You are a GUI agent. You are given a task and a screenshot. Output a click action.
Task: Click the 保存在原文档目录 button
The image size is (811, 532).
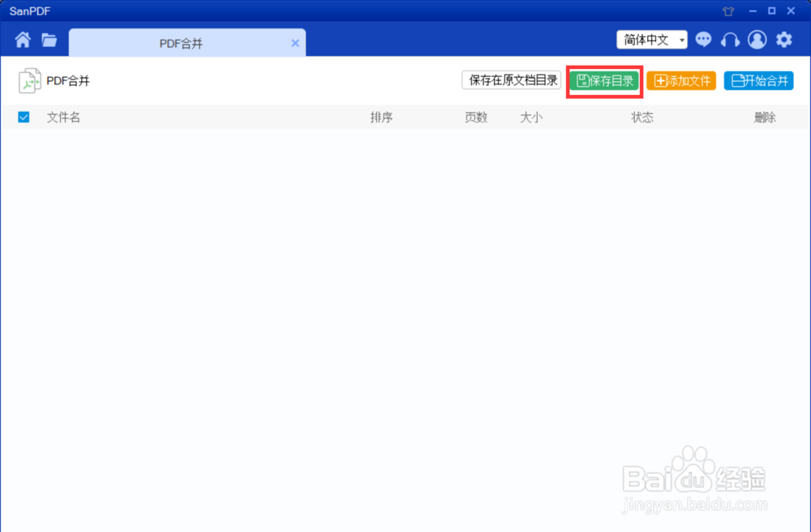pyautogui.click(x=512, y=80)
